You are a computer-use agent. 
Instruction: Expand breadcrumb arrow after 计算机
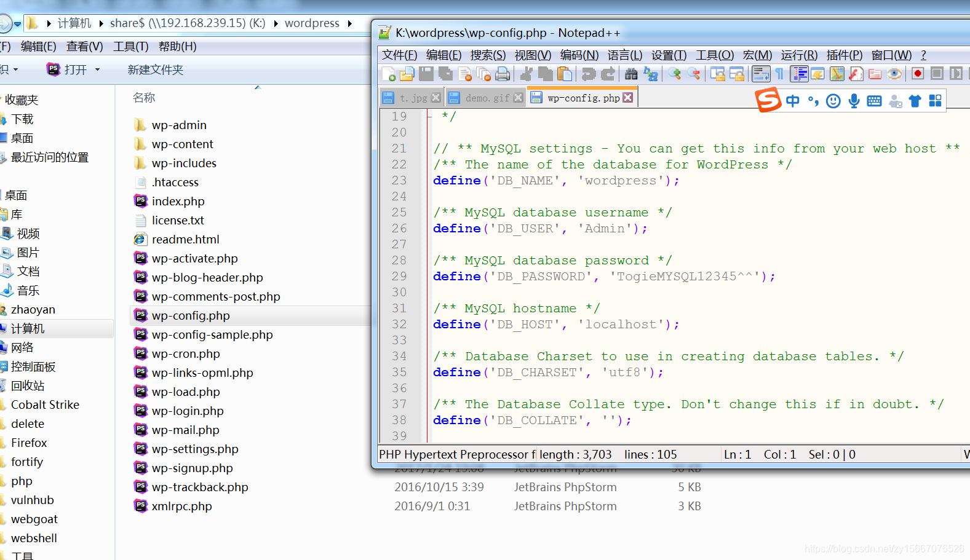pyautogui.click(x=101, y=23)
